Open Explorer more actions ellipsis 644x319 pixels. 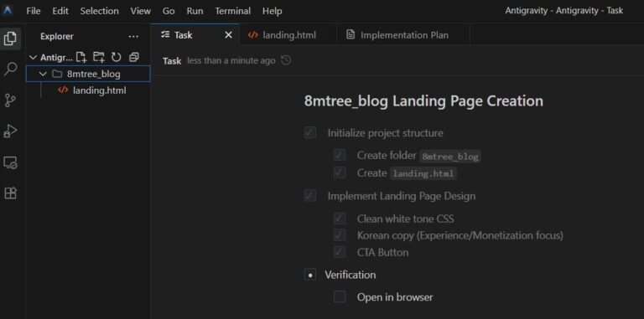pyautogui.click(x=133, y=37)
